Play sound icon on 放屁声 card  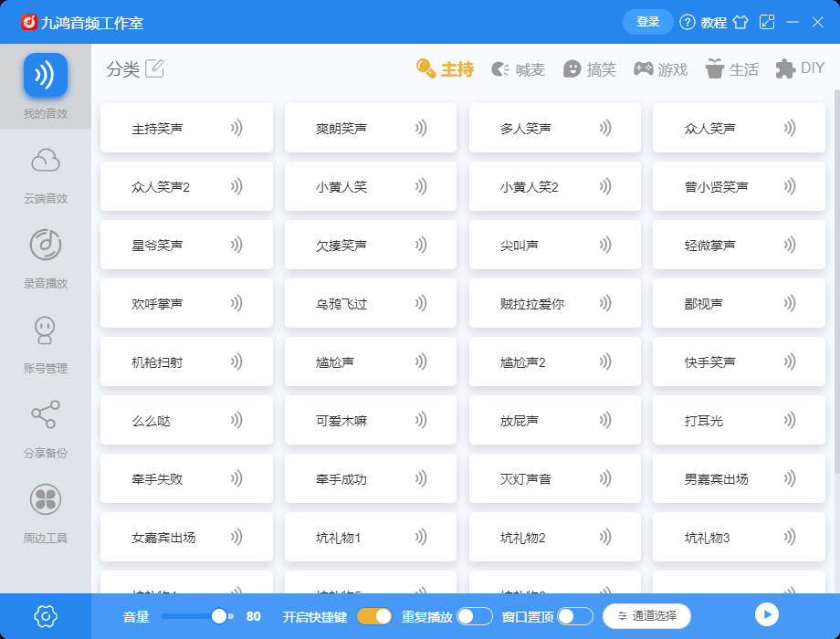tap(604, 420)
